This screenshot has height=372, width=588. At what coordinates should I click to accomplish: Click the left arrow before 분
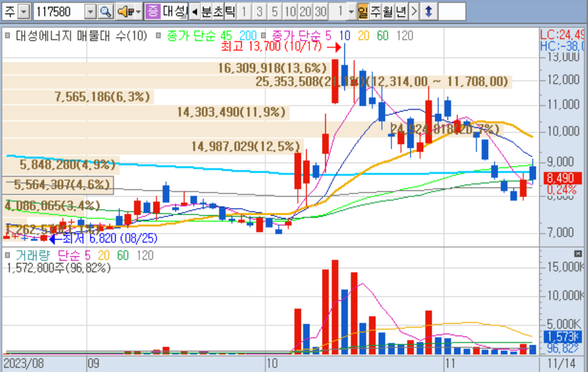tap(195, 12)
